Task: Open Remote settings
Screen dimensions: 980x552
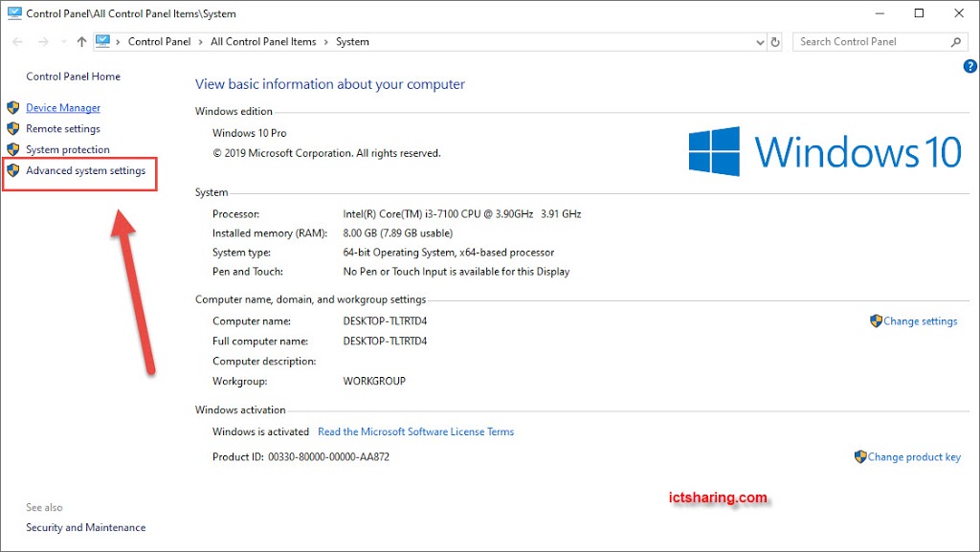Action: pos(63,128)
